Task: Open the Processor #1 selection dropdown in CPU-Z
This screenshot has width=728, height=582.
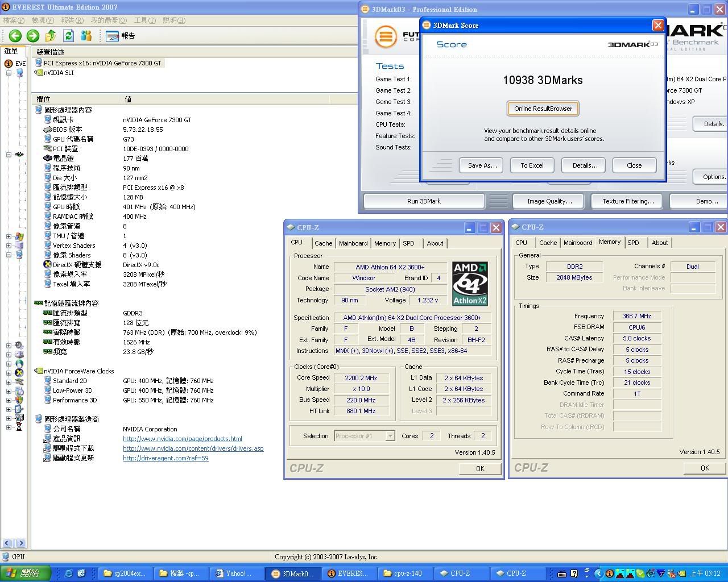Action: coord(390,436)
